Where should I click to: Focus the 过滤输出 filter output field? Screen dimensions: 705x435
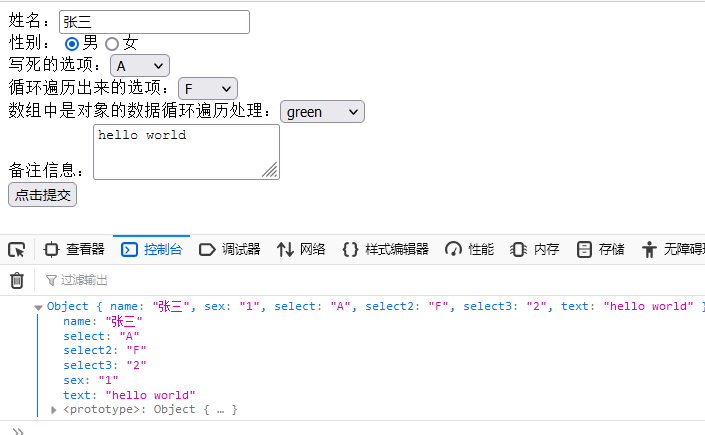tap(84, 280)
